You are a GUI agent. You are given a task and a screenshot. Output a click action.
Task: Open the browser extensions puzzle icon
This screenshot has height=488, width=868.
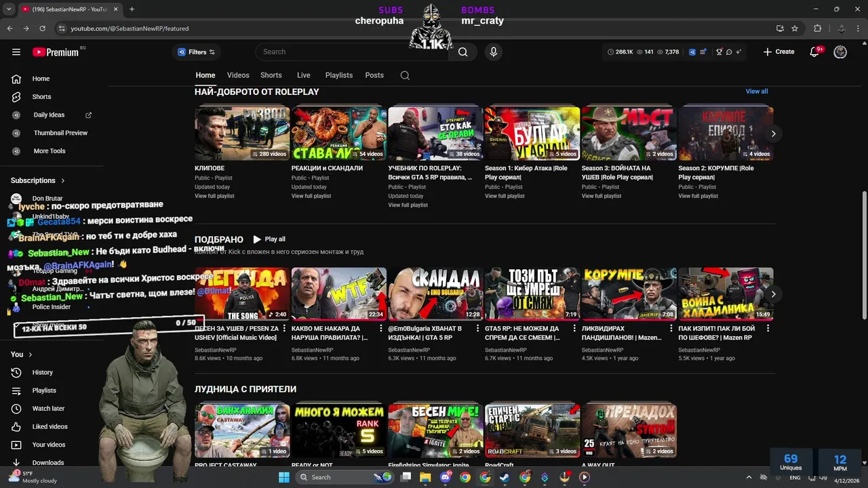(x=817, y=28)
